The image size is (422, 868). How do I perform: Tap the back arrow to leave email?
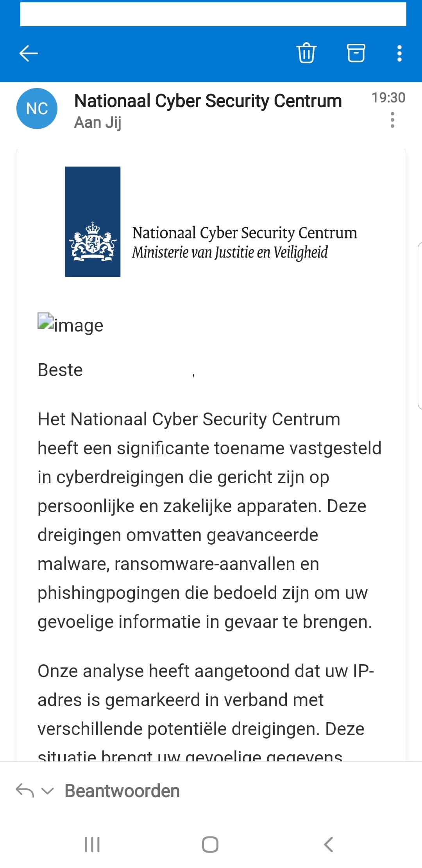pyautogui.click(x=29, y=54)
